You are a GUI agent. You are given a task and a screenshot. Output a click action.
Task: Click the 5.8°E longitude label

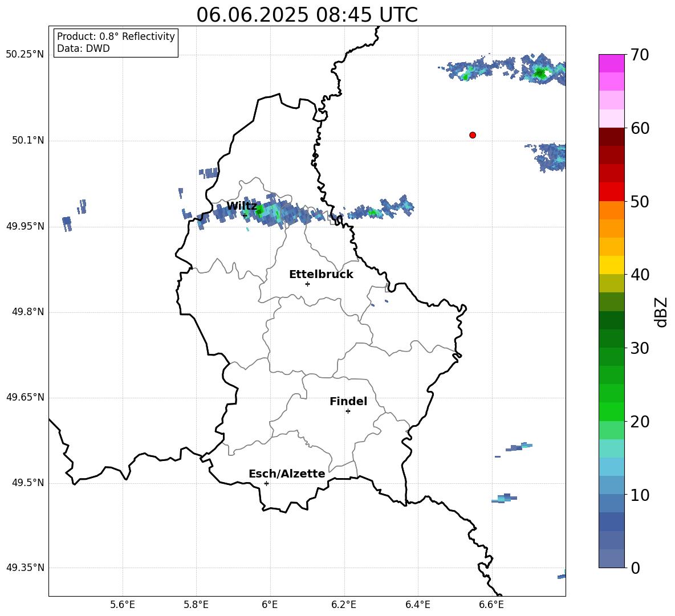tap(196, 605)
